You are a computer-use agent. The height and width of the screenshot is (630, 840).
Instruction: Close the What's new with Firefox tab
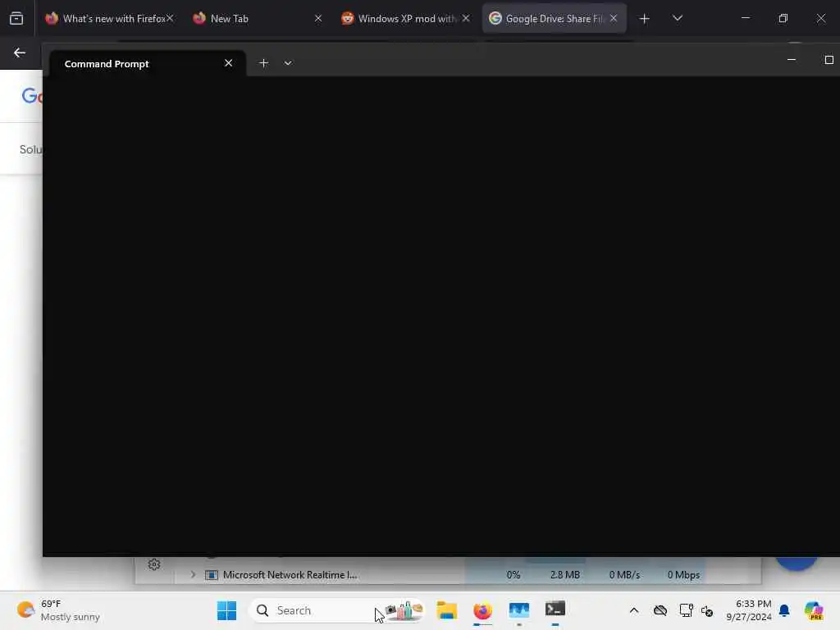[170, 19]
